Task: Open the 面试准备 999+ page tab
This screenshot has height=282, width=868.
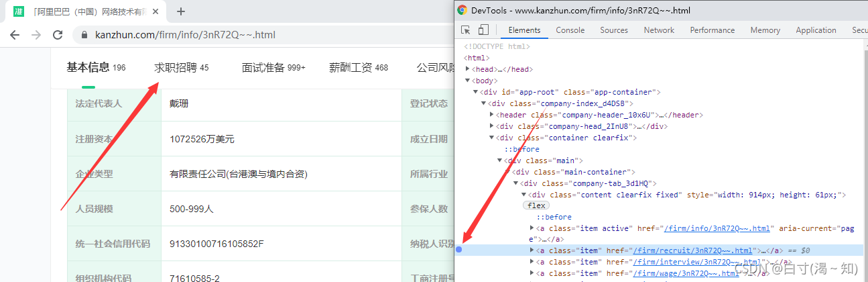Action: [x=273, y=67]
